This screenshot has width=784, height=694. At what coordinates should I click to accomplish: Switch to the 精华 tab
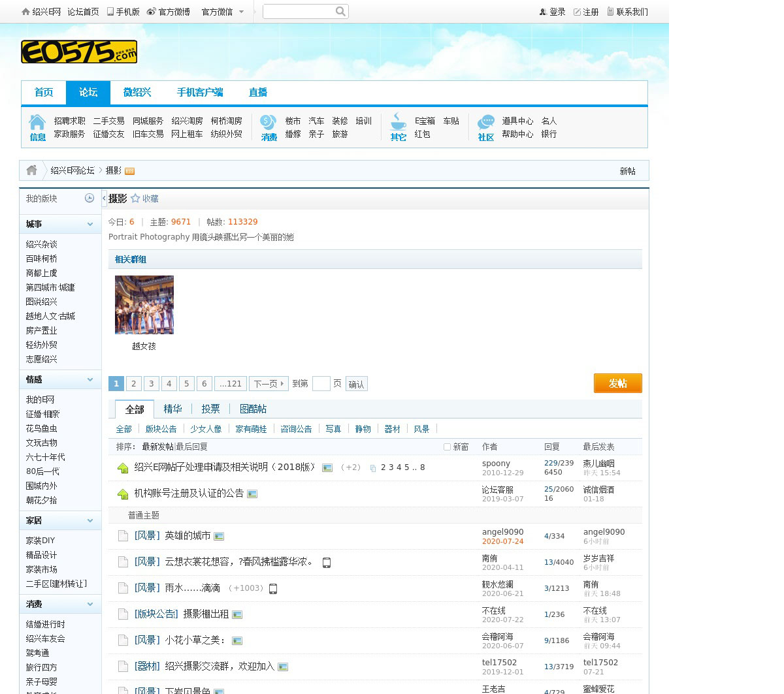click(172, 409)
